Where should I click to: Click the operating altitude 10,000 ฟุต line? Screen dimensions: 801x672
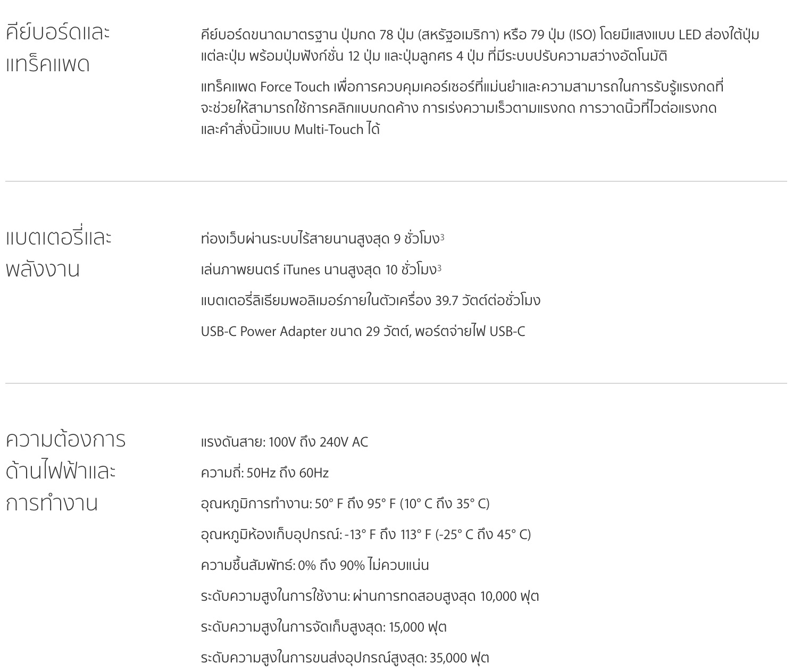[370, 597]
